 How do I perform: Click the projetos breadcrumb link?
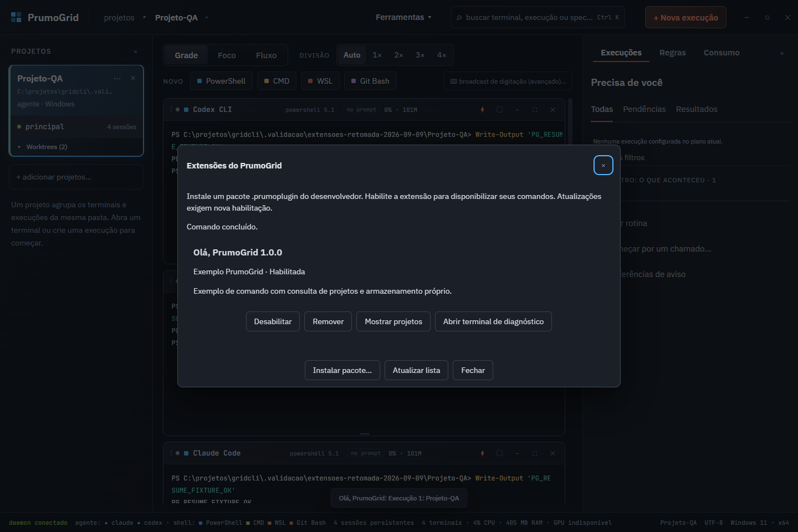pyautogui.click(x=119, y=18)
